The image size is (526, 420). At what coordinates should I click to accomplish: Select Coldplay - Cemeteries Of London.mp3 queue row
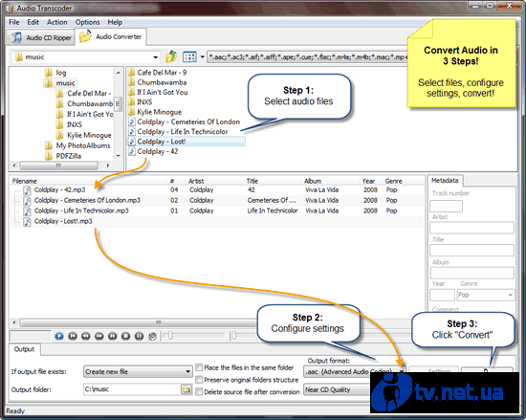(217, 201)
